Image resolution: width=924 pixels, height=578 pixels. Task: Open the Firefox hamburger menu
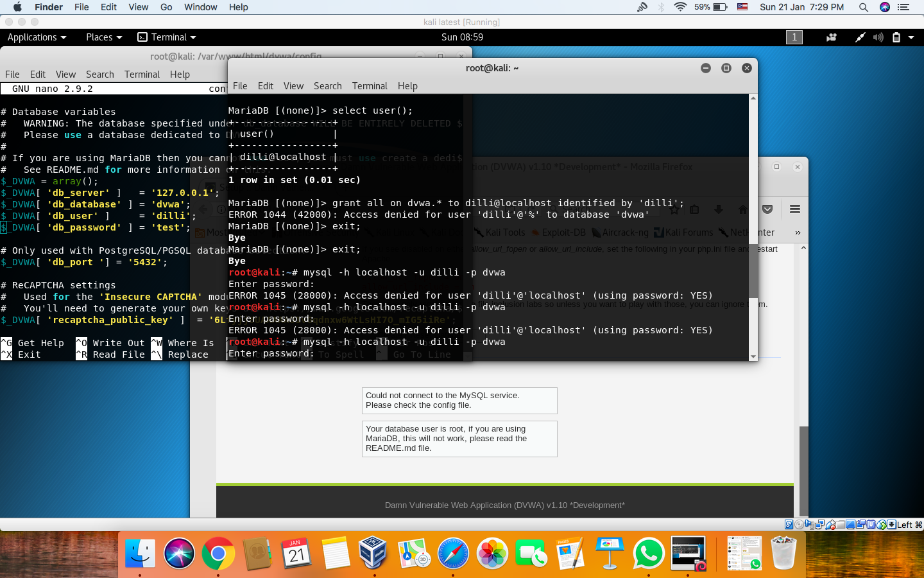[794, 209]
